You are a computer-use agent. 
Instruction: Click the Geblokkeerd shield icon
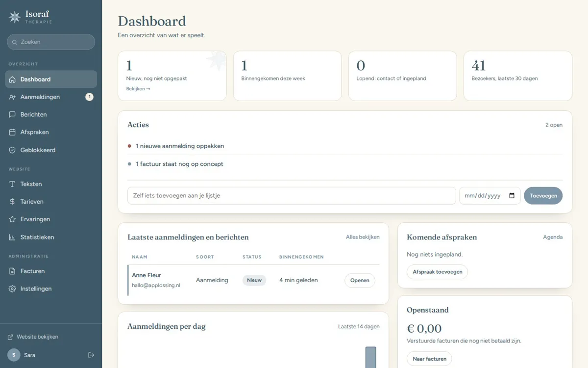click(x=12, y=150)
